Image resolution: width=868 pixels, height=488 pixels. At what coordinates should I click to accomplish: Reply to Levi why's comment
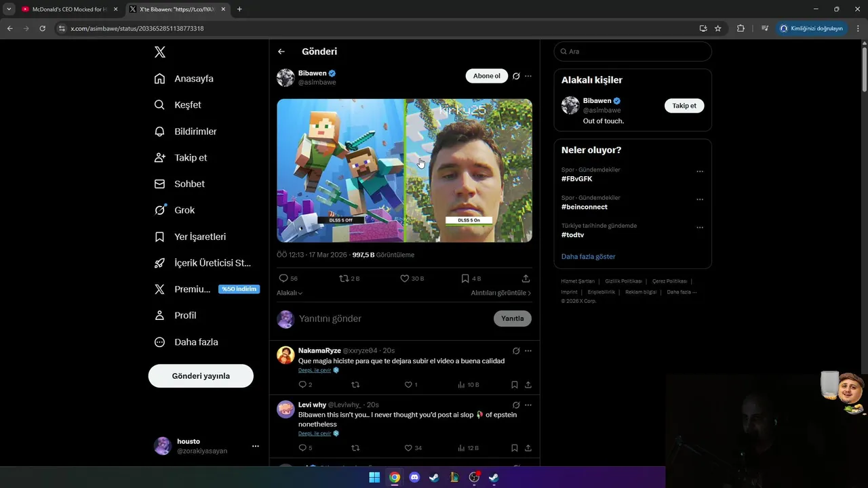[x=303, y=448]
